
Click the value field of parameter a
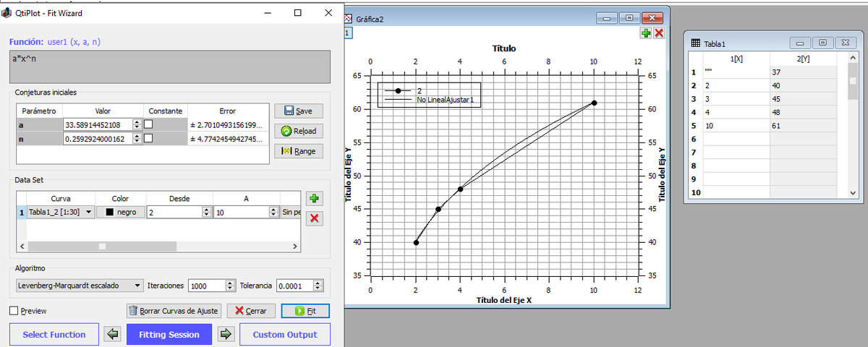98,124
